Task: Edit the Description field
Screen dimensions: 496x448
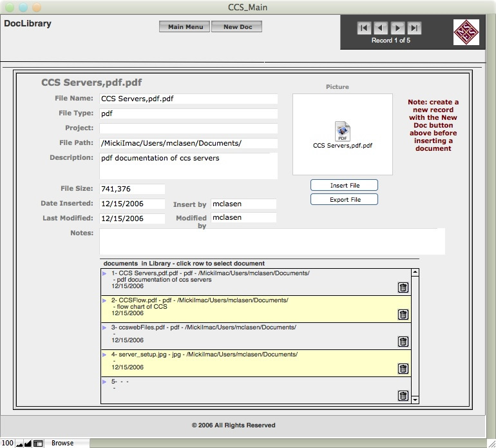Action: click(x=189, y=166)
